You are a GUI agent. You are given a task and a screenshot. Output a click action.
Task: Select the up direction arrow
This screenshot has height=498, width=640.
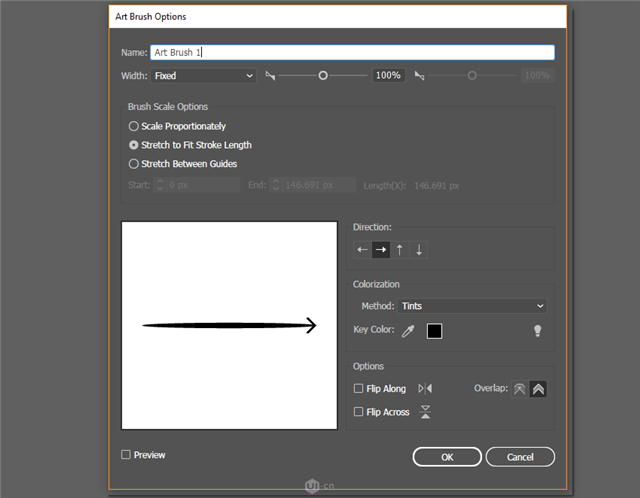tap(400, 250)
